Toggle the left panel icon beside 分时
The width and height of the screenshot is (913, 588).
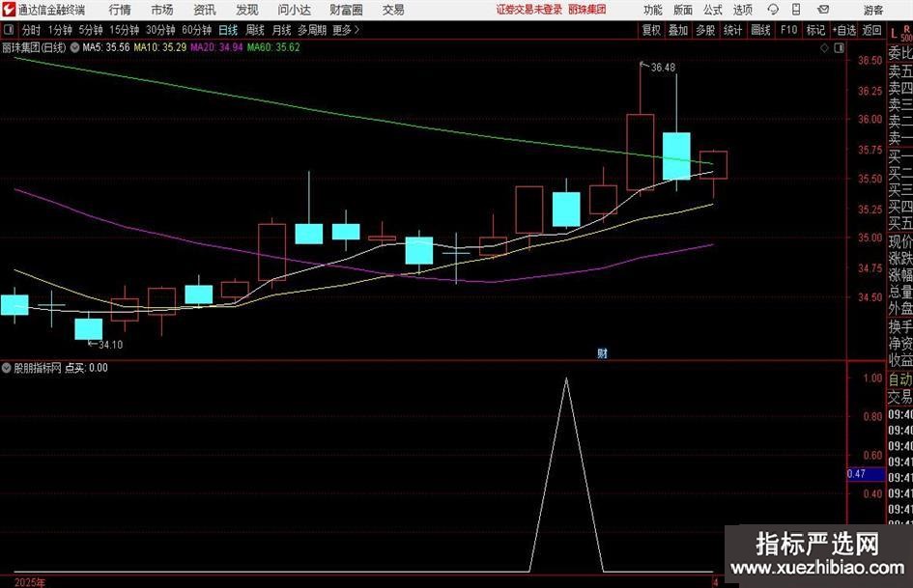(x=9, y=30)
